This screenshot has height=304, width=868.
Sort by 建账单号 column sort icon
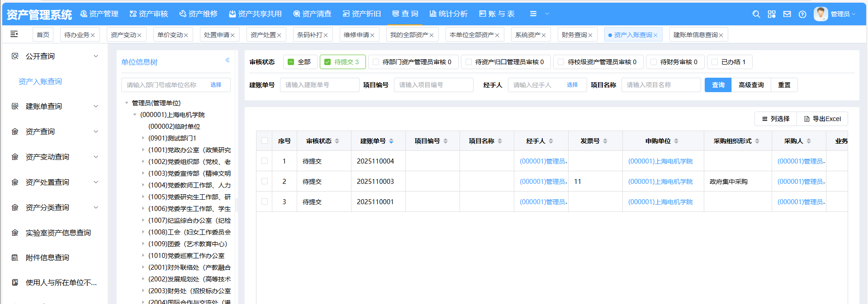(391, 141)
